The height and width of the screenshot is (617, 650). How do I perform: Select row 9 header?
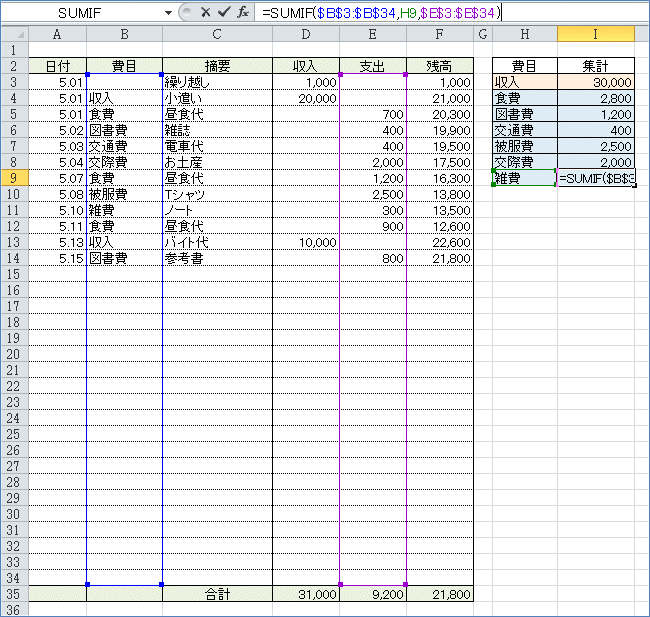point(14,177)
